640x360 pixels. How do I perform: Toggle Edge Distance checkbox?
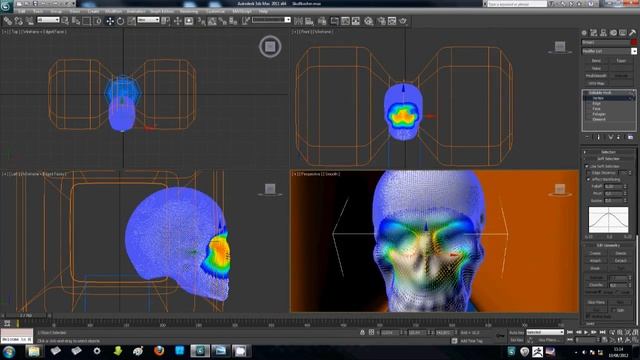click(x=588, y=173)
